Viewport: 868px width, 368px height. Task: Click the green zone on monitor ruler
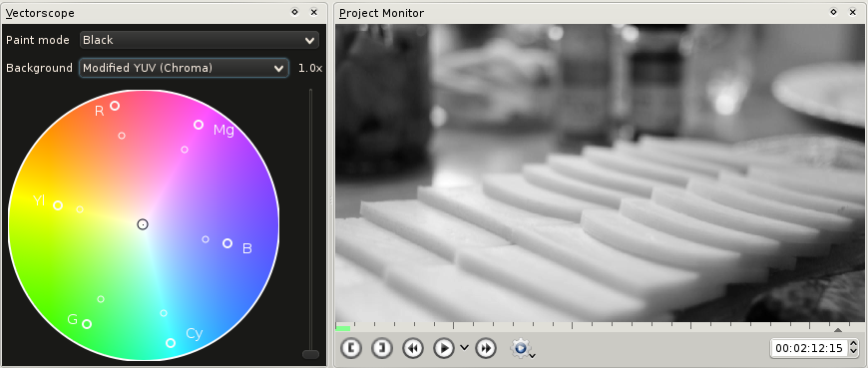(x=342, y=329)
